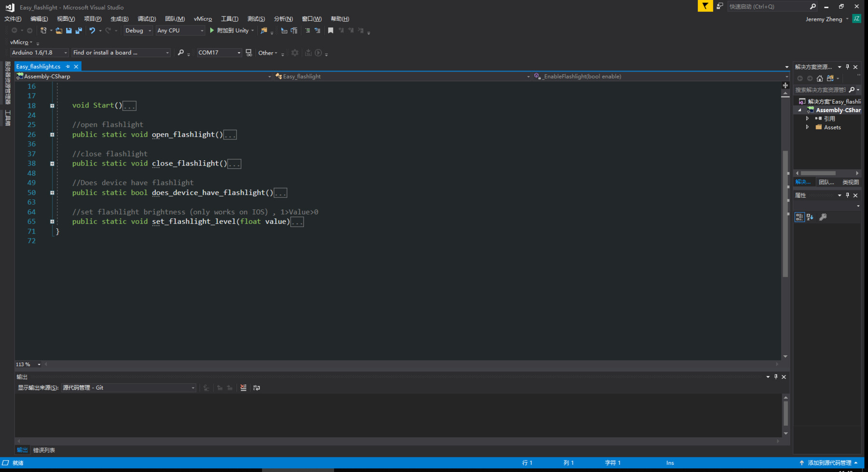868x472 pixels.
Task: Open the notifications flag icon
Action: click(705, 6)
